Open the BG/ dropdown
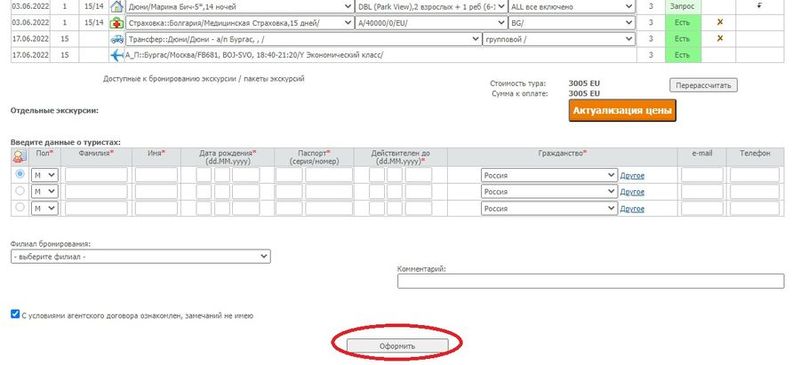 [571, 22]
